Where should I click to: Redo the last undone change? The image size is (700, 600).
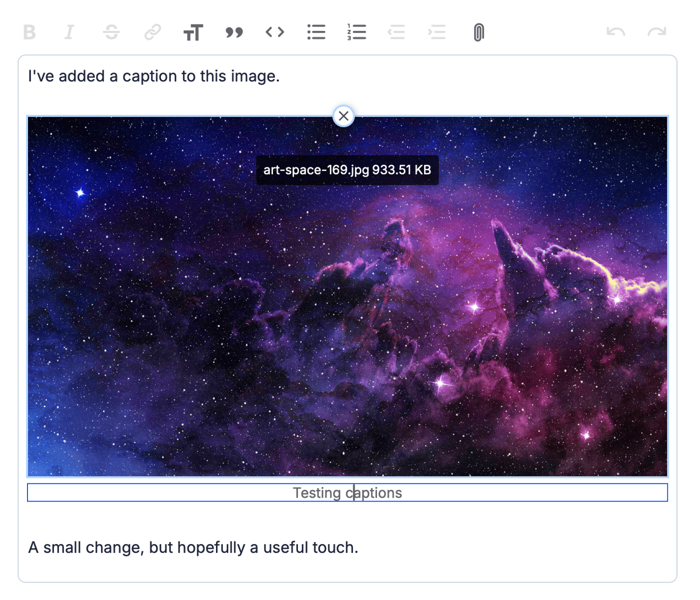click(x=656, y=32)
